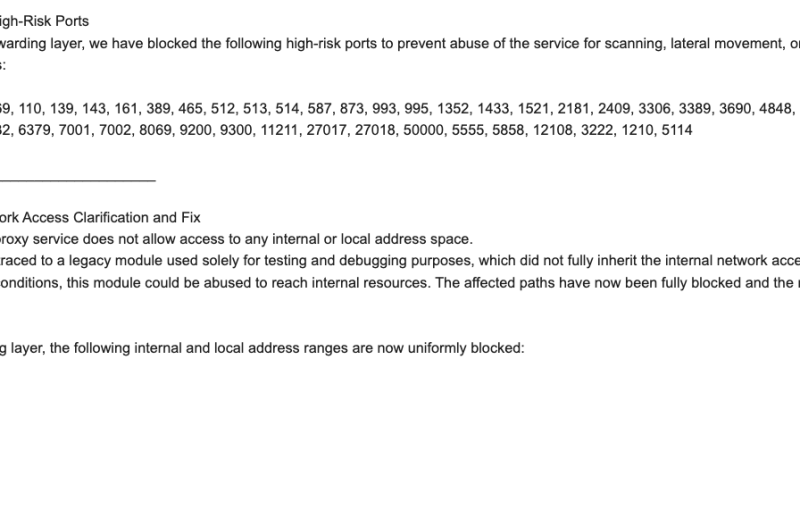Click the phrase "now uniformly blocked"
The height and width of the screenshot is (510, 800).
click(x=446, y=349)
